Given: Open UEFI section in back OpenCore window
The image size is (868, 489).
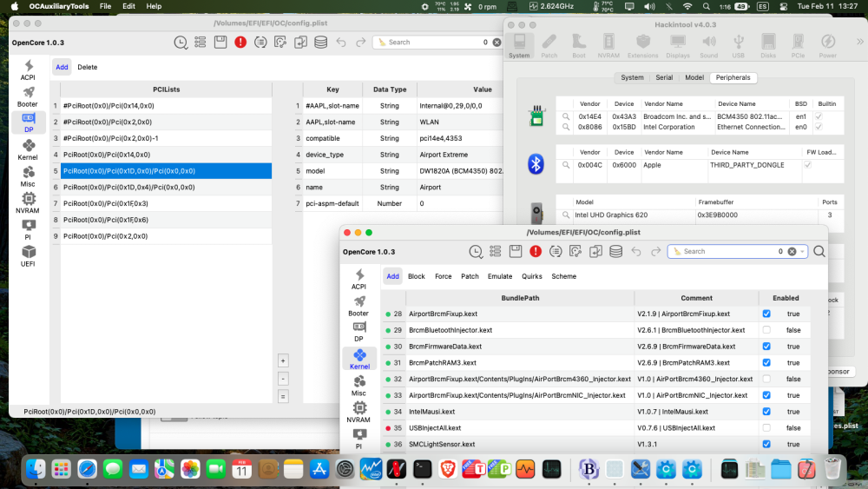Looking at the screenshot, I should 28,256.
